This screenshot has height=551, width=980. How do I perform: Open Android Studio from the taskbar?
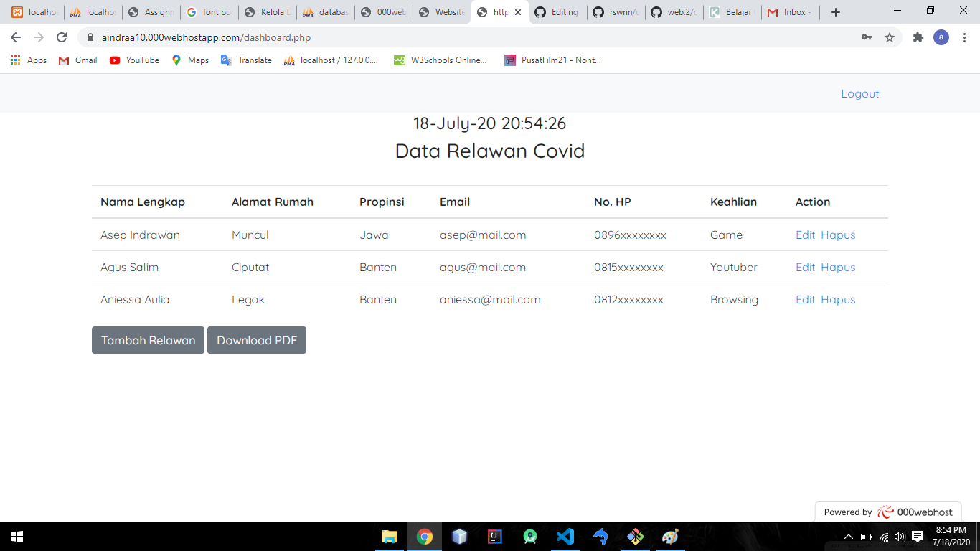pos(529,537)
